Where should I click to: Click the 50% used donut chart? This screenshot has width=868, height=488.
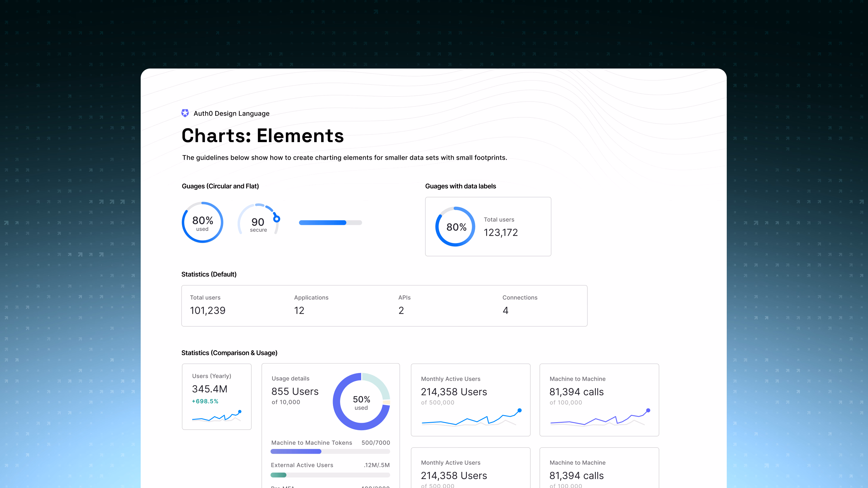click(361, 401)
